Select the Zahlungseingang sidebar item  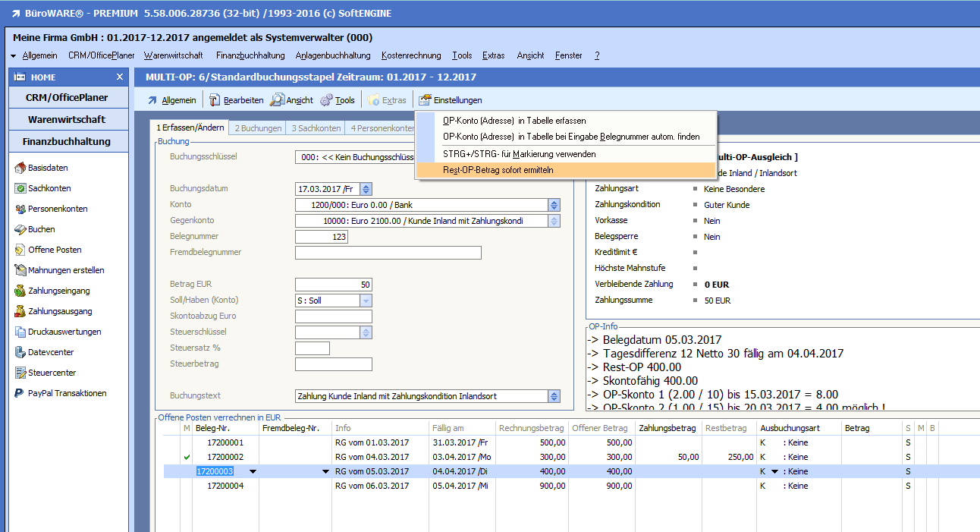click(x=59, y=291)
